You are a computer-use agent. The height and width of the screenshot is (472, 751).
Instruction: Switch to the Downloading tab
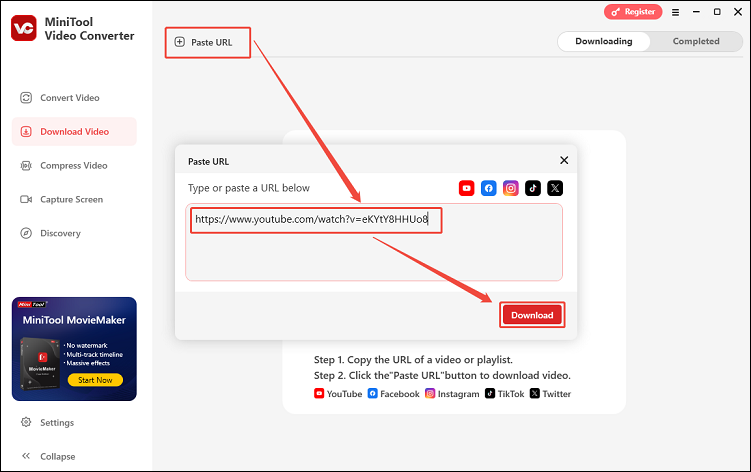(603, 41)
